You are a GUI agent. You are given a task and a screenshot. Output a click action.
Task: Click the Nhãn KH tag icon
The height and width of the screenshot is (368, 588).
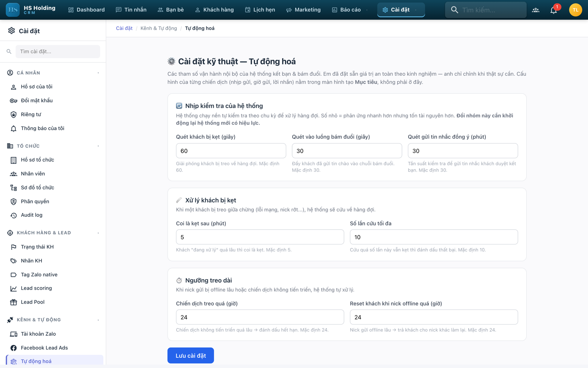tap(14, 261)
